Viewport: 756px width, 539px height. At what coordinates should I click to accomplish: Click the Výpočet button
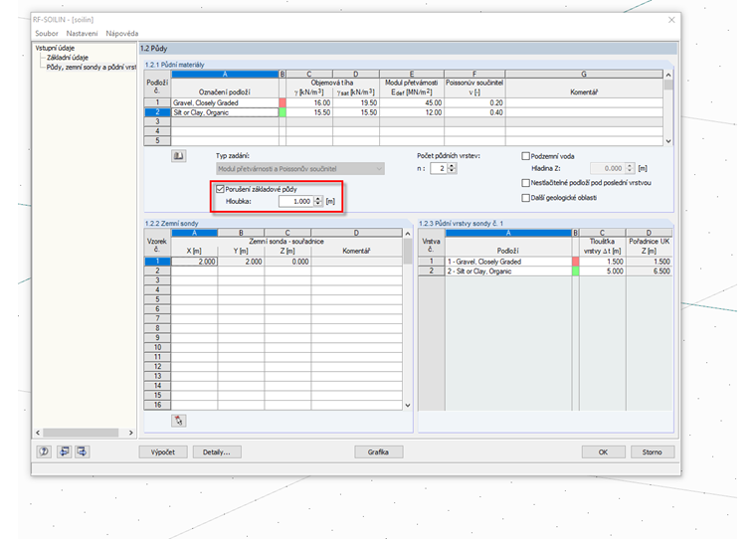163,452
